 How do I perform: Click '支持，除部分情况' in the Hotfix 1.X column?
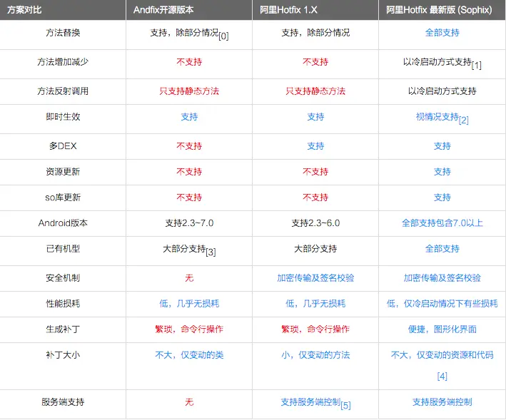(315, 33)
